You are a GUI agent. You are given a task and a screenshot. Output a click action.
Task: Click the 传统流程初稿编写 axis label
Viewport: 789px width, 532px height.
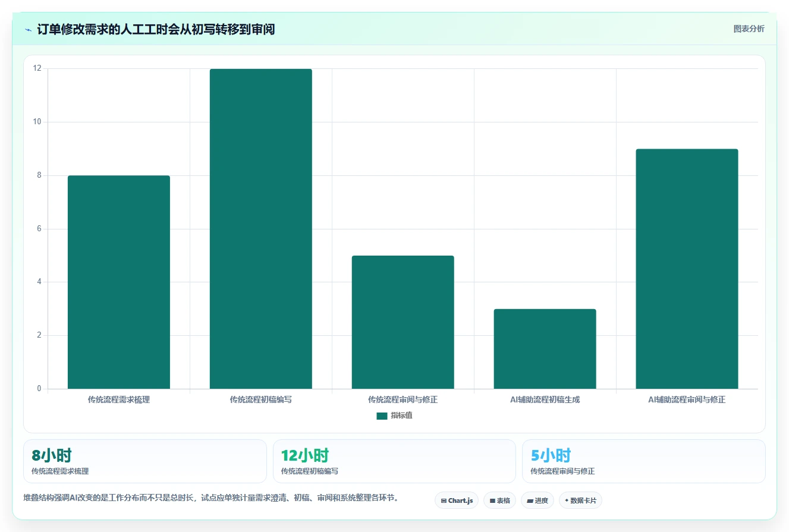click(x=261, y=400)
